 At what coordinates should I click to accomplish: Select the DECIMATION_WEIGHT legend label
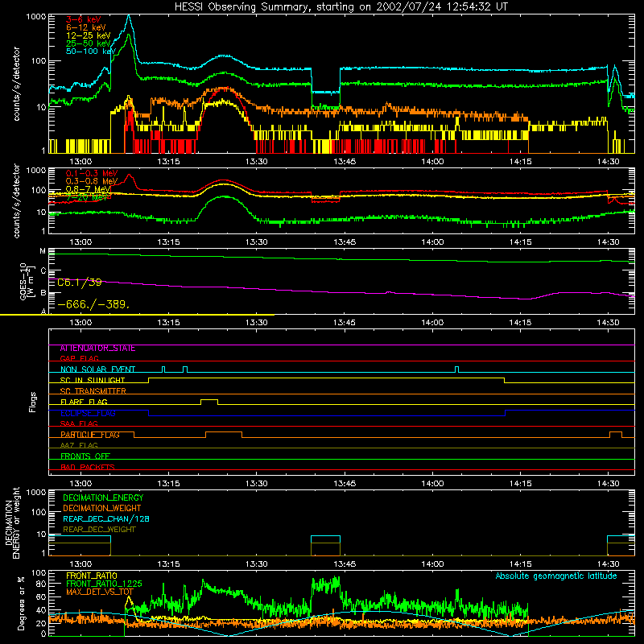pos(102,508)
